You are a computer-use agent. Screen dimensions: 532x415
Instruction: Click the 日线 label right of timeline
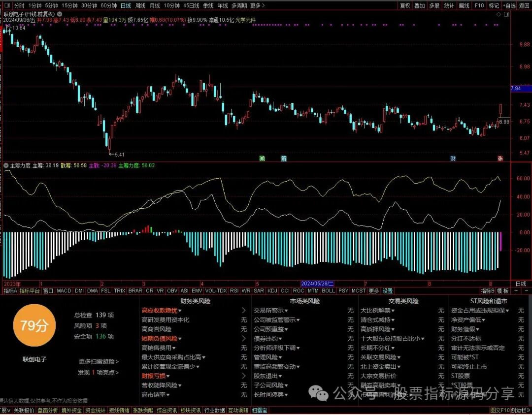(521, 284)
